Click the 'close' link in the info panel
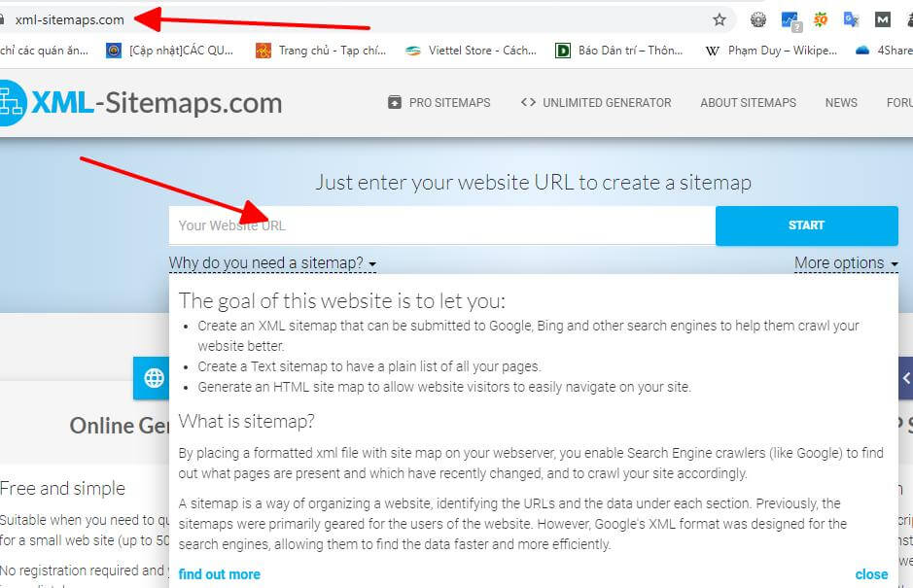 pos(871,574)
